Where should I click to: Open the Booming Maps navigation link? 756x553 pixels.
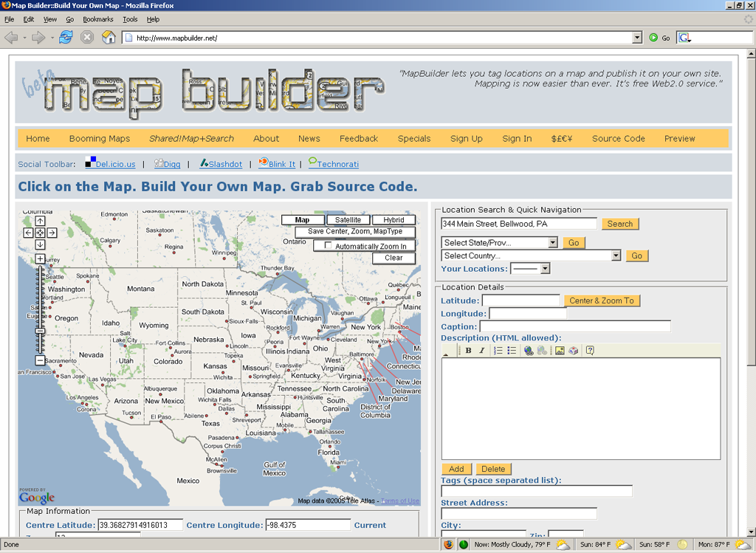(100, 138)
